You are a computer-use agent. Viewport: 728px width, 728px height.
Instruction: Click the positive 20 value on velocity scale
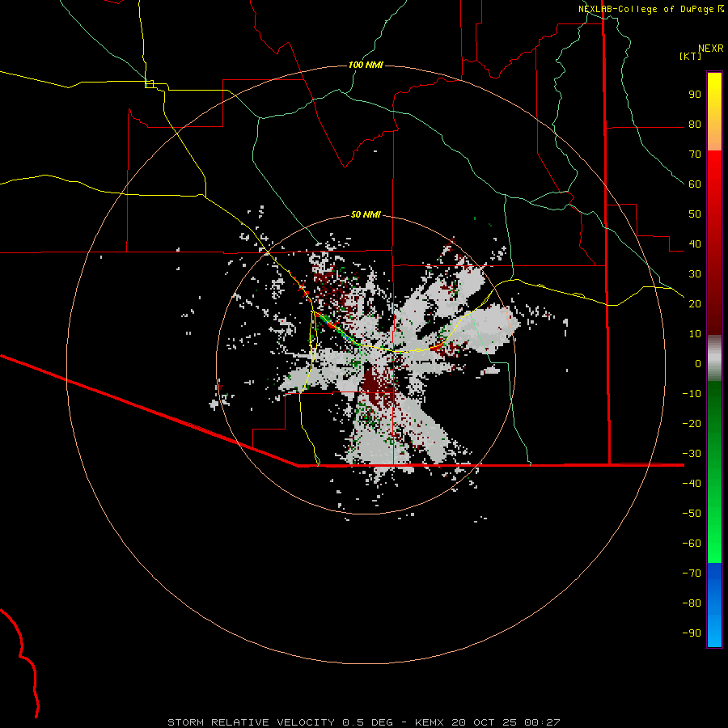pos(695,303)
